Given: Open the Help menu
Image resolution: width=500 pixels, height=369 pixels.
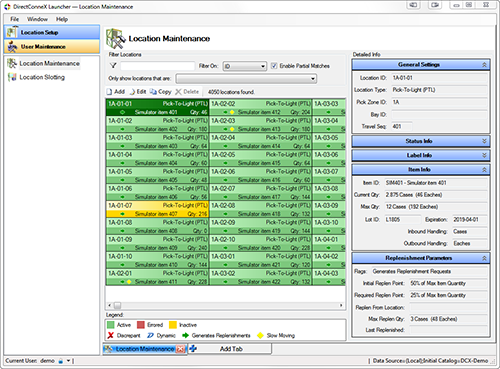Looking at the screenshot, I should click(x=62, y=19).
